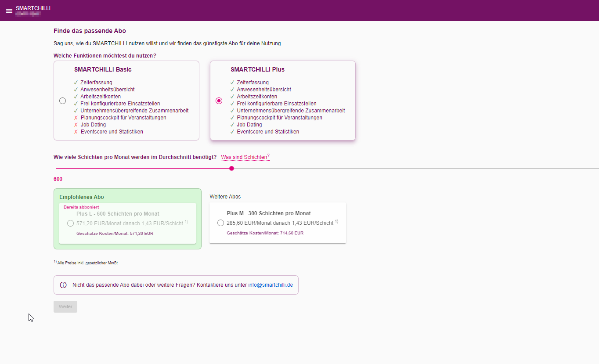Click the slider value 600
599x364 pixels.
pos(58,179)
